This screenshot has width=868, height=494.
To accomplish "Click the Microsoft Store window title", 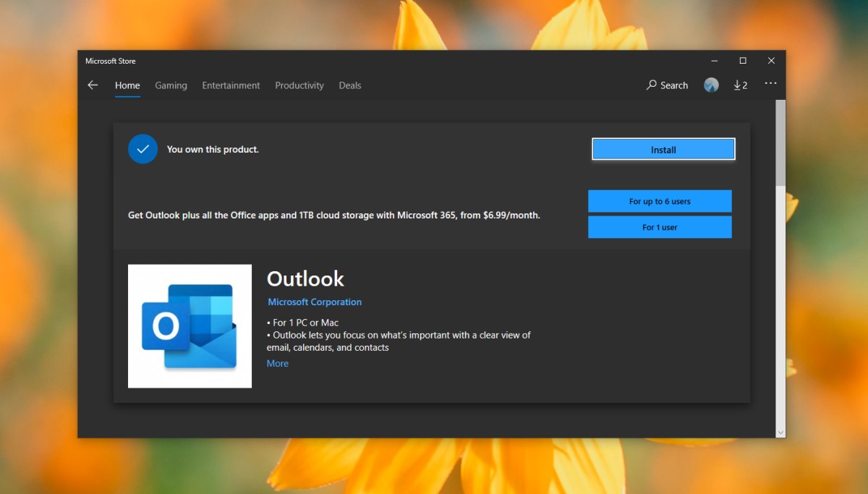I will (x=110, y=61).
